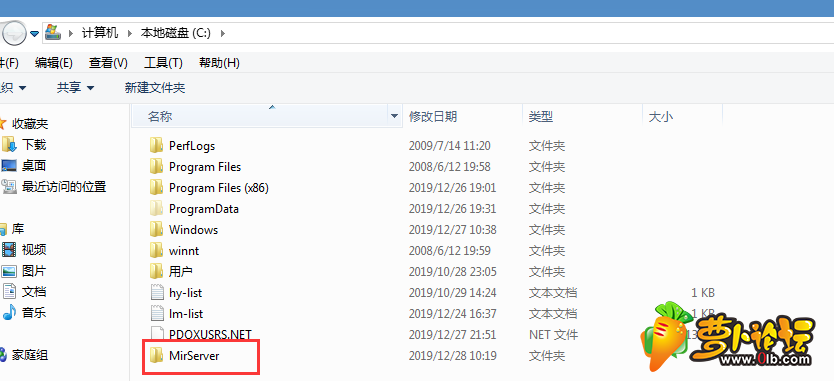Click the PDOXUSRS.NET file name
This screenshot has width=834, height=381.
pos(210,335)
